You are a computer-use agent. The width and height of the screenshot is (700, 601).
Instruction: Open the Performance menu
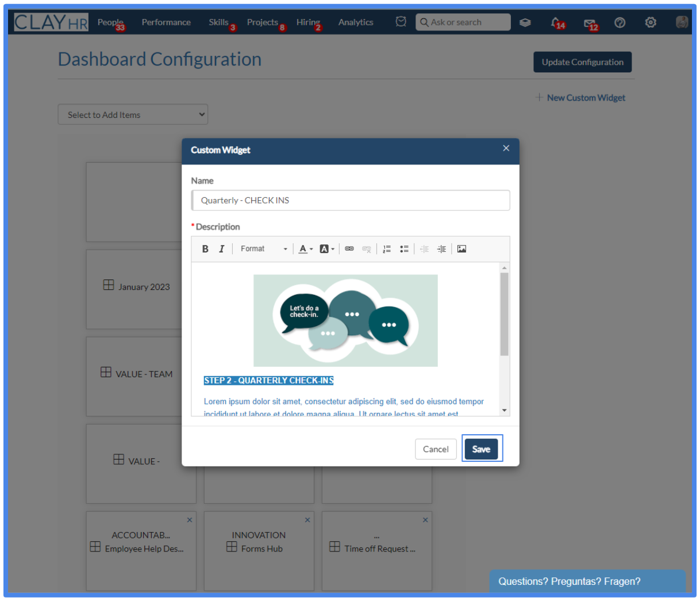(x=166, y=22)
